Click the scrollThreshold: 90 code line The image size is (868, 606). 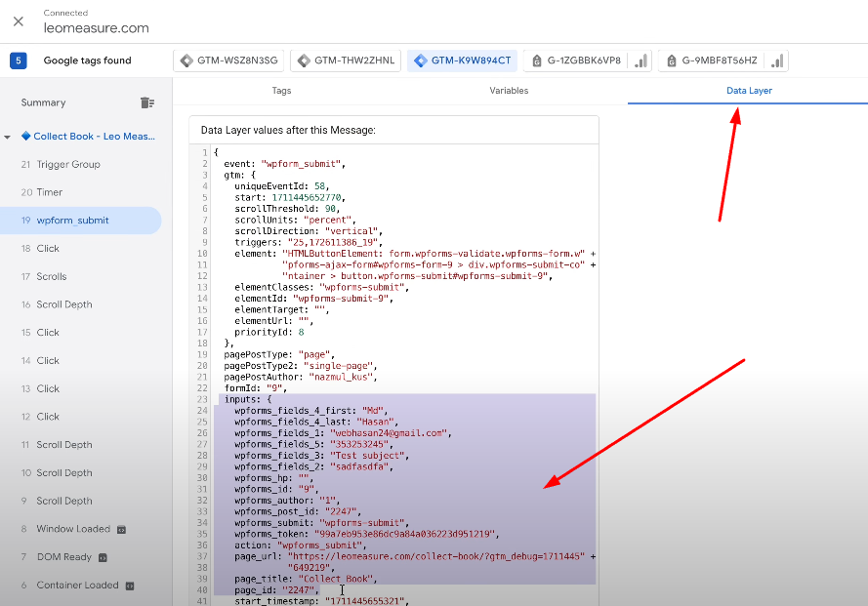pos(287,209)
